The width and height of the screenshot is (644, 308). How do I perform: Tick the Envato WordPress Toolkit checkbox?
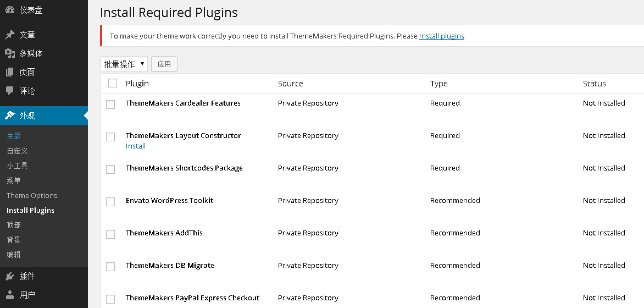[x=110, y=201]
